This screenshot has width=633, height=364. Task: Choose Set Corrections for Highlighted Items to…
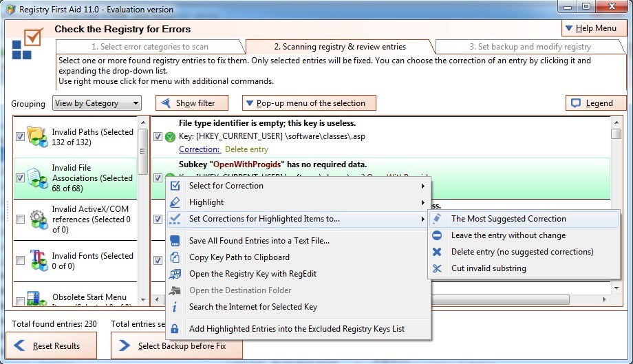(x=298, y=219)
